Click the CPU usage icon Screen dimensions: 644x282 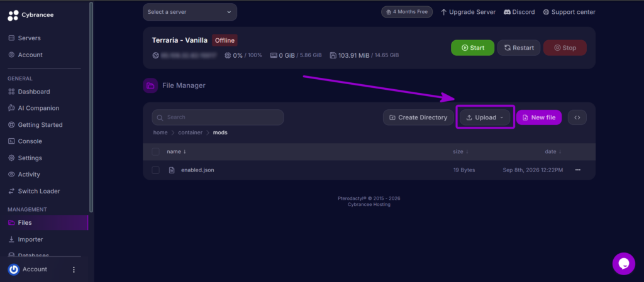click(x=228, y=55)
